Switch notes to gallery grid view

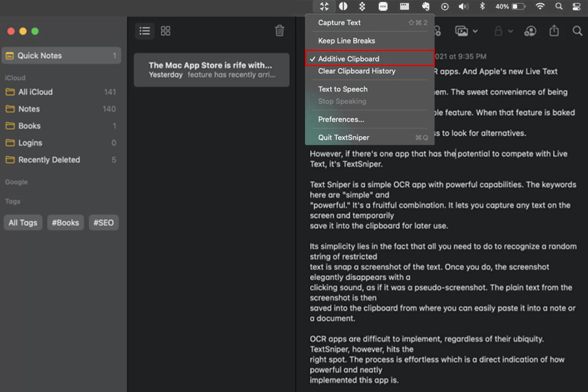[x=165, y=31]
